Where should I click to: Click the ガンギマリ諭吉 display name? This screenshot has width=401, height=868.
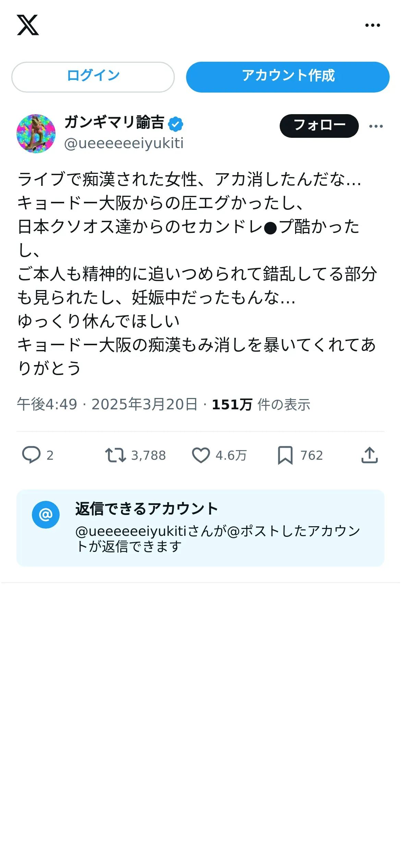(114, 122)
